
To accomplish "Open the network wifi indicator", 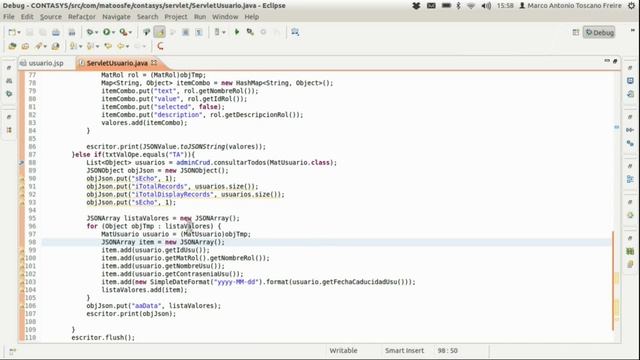I will pyautogui.click(x=471, y=6).
